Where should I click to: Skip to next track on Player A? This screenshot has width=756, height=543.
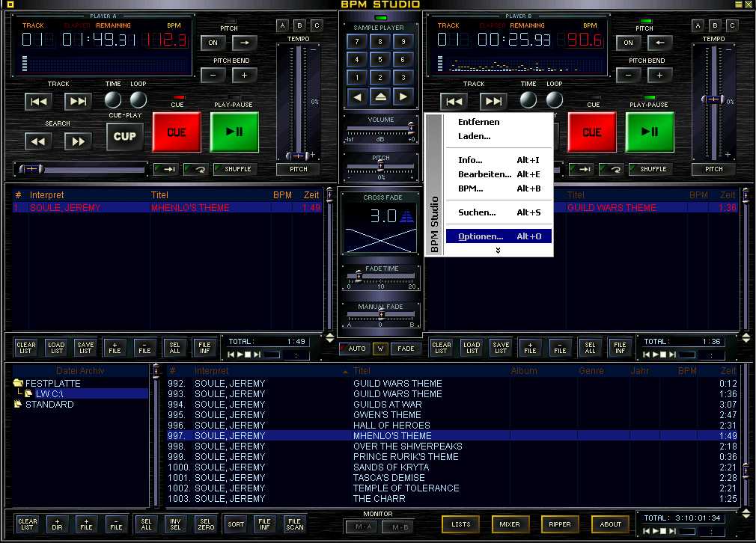coord(77,102)
